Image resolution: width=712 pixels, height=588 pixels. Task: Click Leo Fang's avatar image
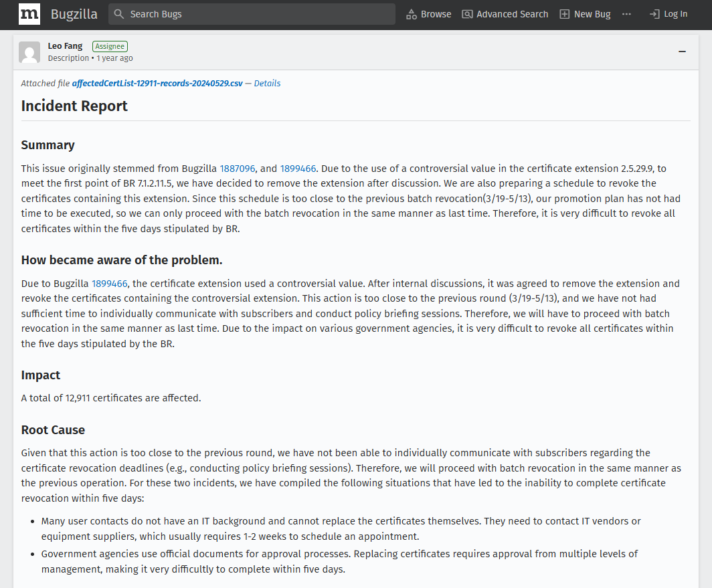29,52
